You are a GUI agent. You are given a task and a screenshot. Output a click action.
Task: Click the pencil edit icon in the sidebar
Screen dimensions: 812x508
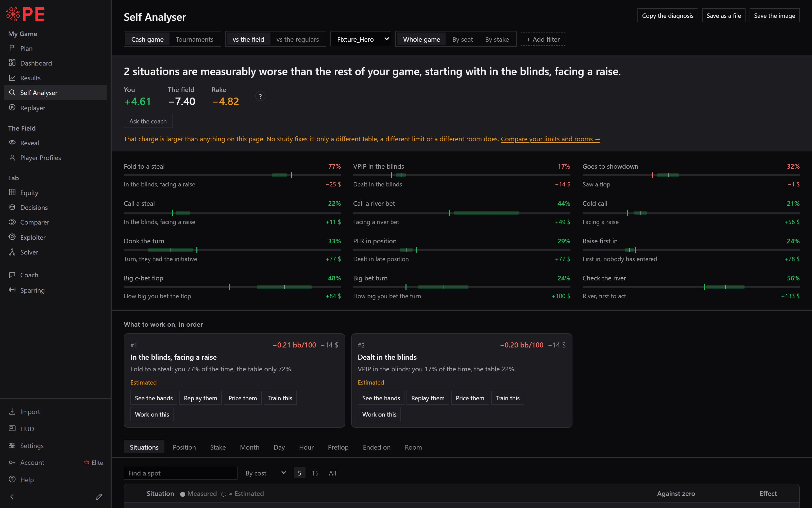coord(99,497)
